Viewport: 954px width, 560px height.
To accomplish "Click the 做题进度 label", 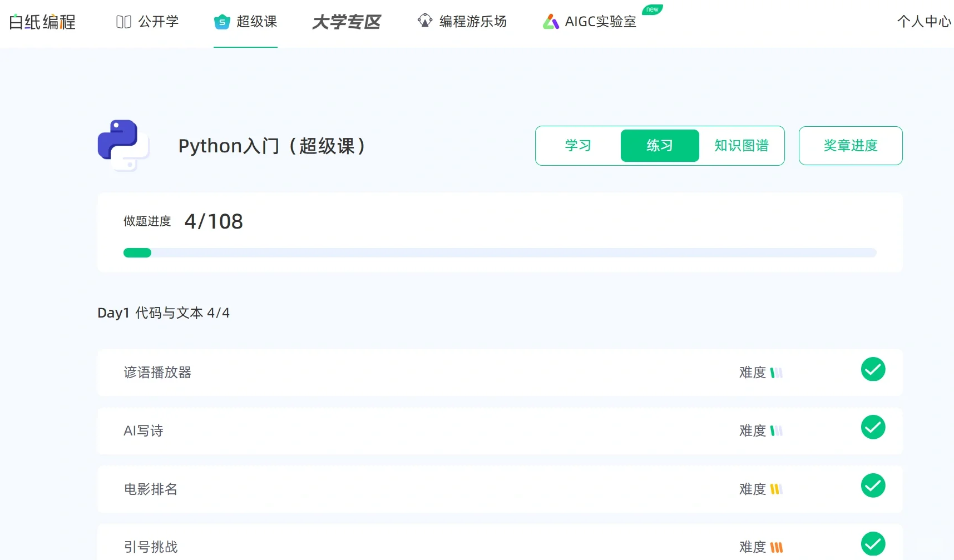I will click(147, 221).
